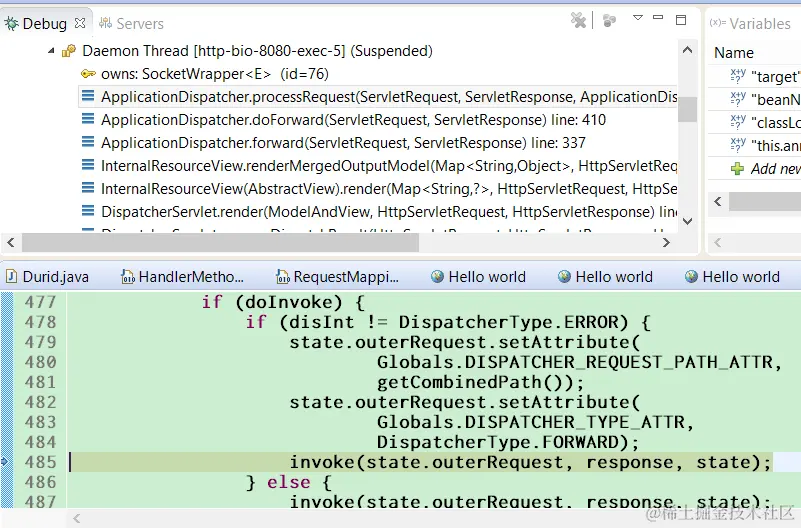Click Debug view horizontal scroll right arrow
This screenshot has height=528, width=801.
666,242
